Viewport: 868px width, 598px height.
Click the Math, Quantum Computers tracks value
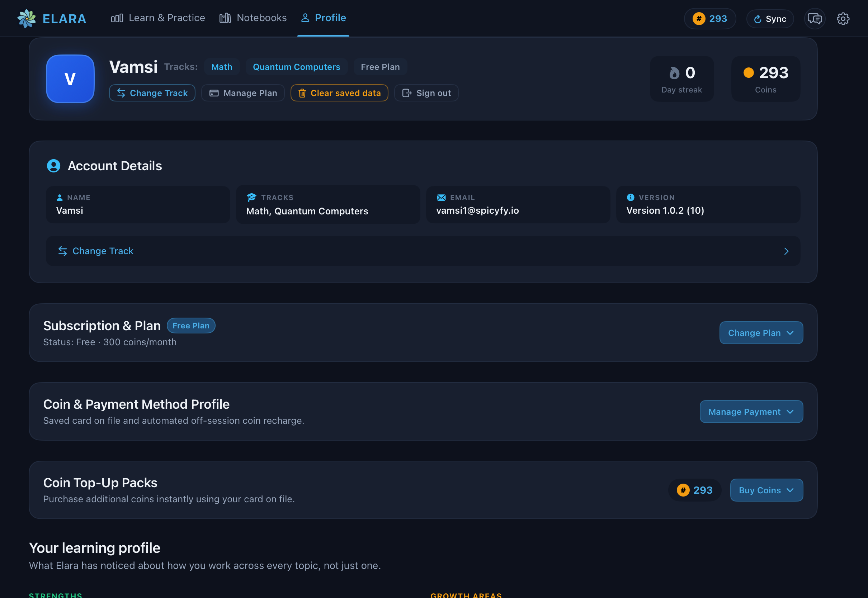(307, 211)
